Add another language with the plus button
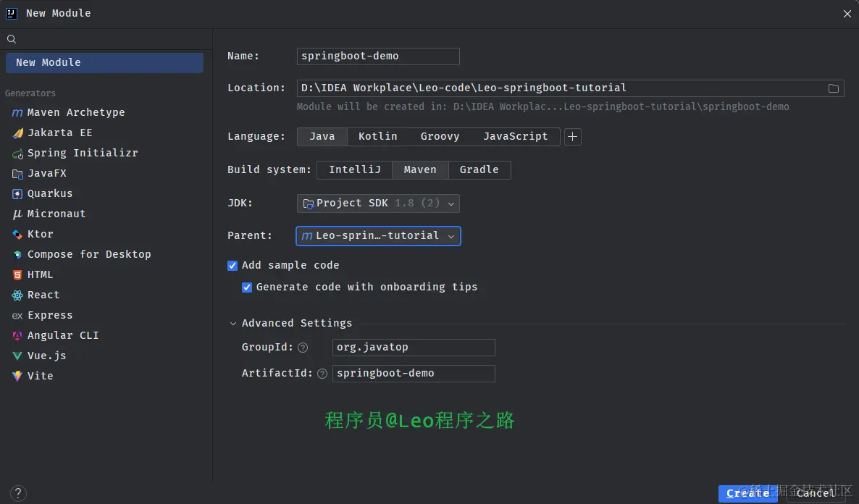Image resolution: width=859 pixels, height=504 pixels. tap(572, 137)
